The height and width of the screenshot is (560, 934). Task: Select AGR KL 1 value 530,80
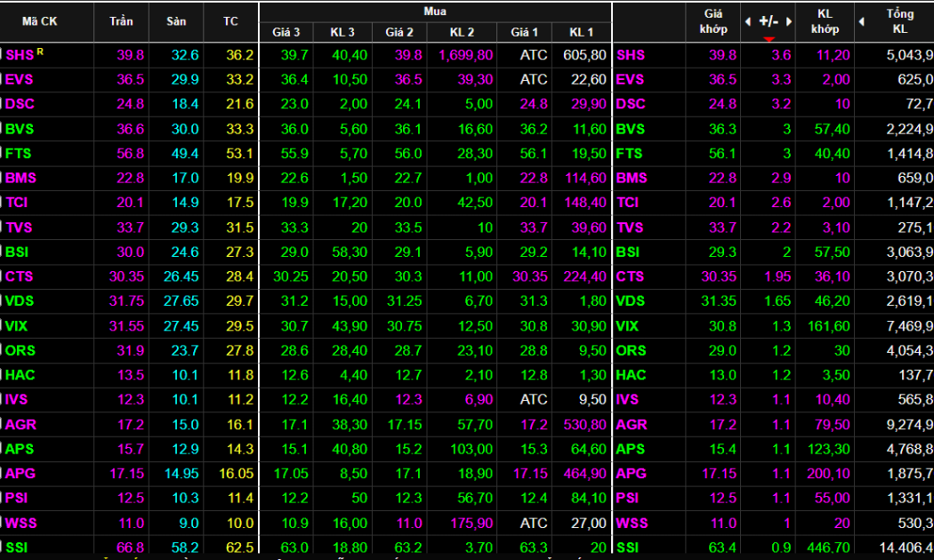pos(584,424)
